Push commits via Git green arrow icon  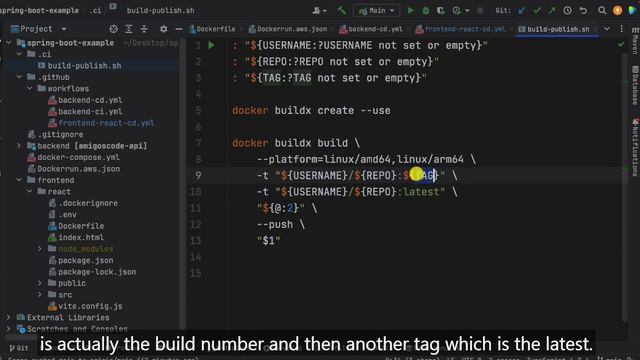[552, 11]
